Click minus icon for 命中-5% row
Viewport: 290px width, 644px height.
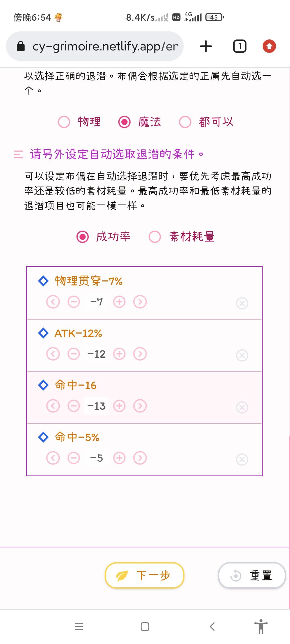pyautogui.click(x=74, y=458)
